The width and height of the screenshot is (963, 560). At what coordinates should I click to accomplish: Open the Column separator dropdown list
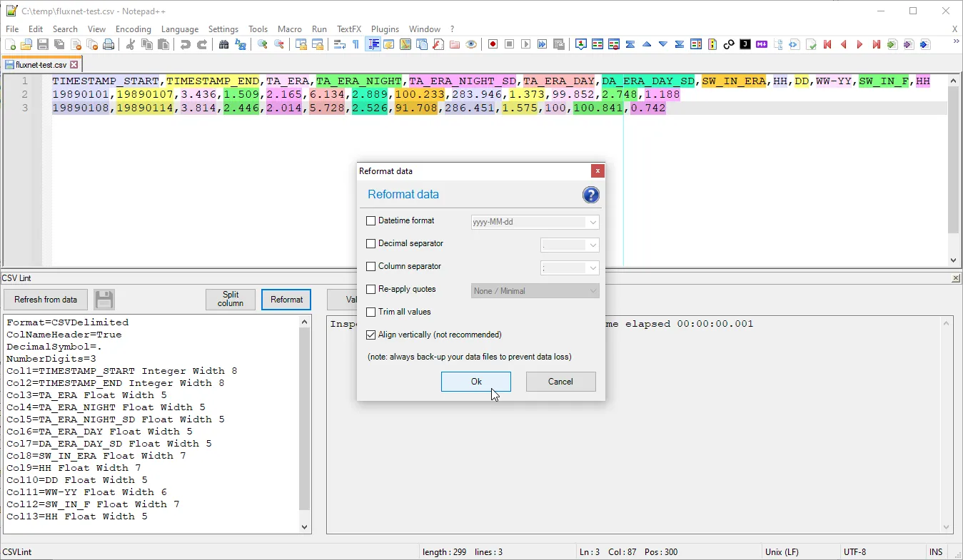(593, 268)
